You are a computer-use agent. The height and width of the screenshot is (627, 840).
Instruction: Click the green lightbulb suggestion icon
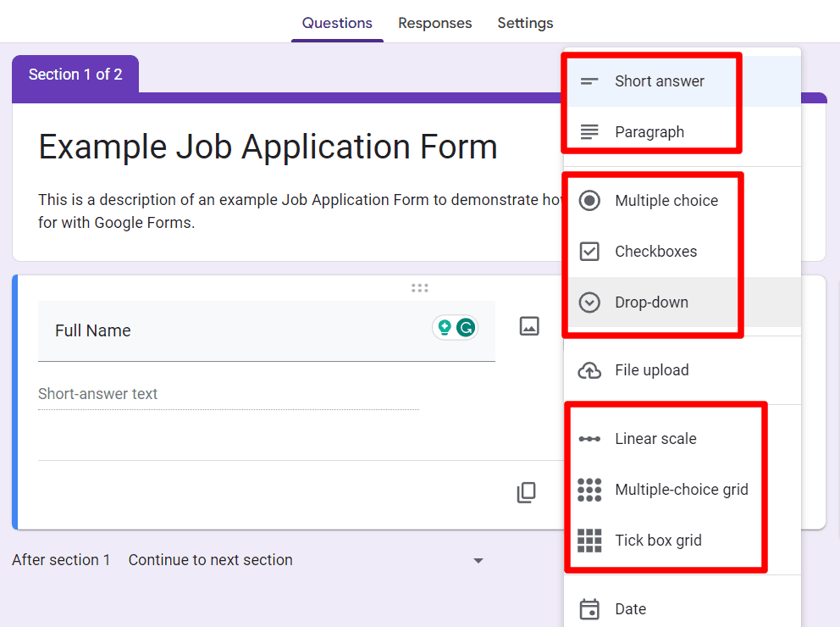[x=444, y=327]
